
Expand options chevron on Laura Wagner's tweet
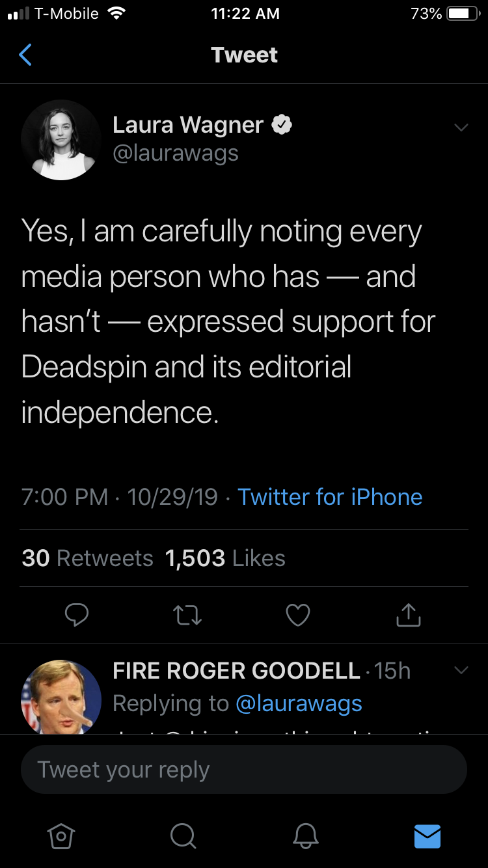click(461, 127)
